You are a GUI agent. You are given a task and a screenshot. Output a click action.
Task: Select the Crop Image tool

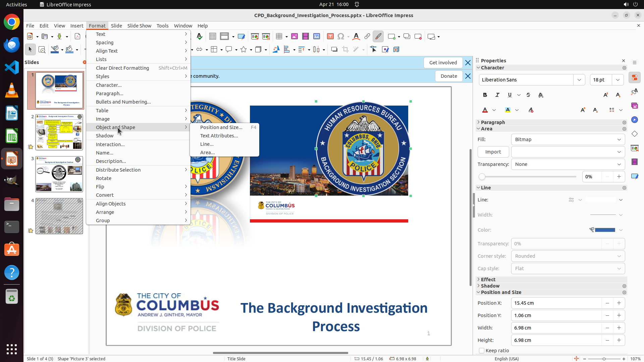pos(345,50)
